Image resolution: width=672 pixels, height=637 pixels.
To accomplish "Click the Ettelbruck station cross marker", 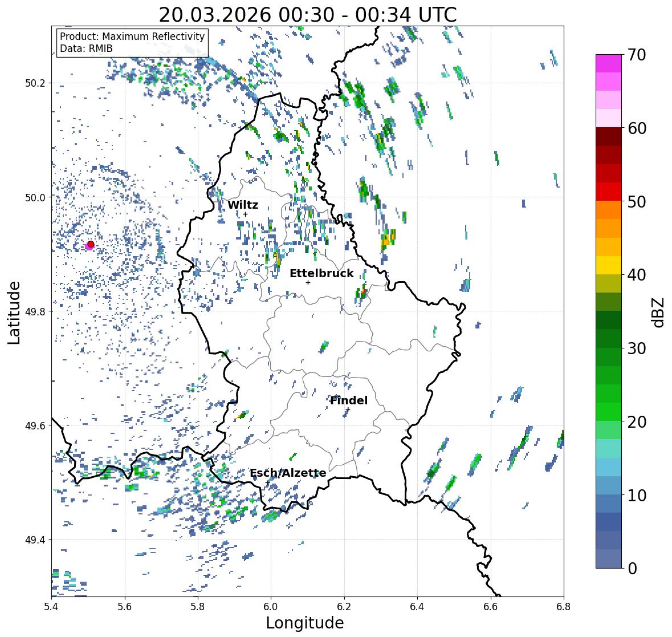I will pos(308,282).
